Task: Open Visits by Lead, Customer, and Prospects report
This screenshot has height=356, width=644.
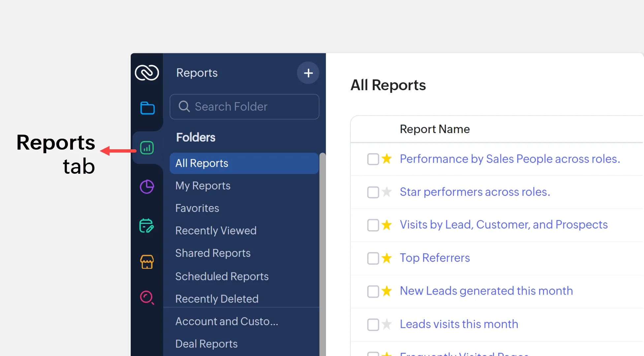Action: tap(503, 225)
